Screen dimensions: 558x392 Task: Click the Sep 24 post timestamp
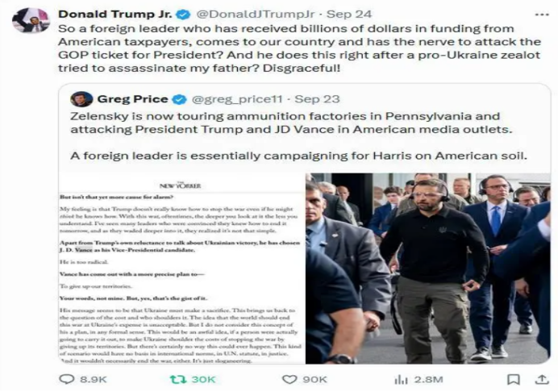[x=349, y=15]
